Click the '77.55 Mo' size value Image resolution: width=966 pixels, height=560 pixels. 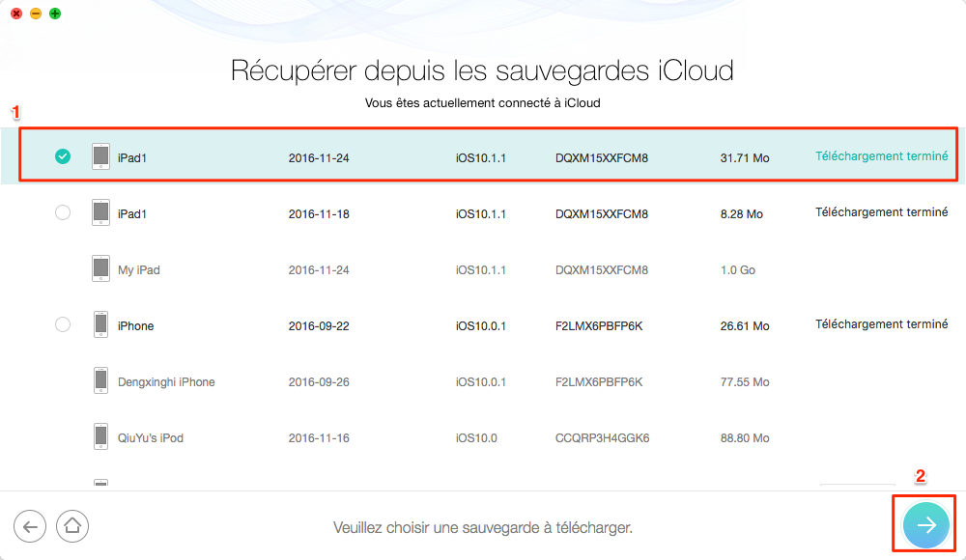pyautogui.click(x=745, y=382)
